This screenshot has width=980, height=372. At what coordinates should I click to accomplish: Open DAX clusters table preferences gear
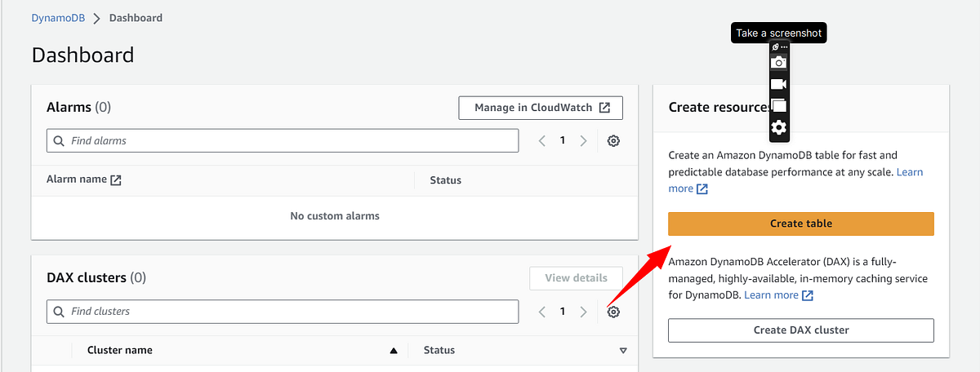click(x=614, y=312)
